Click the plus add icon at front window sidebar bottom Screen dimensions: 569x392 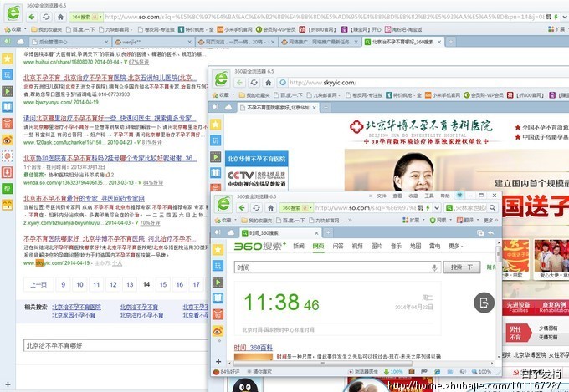pyautogui.click(x=218, y=361)
